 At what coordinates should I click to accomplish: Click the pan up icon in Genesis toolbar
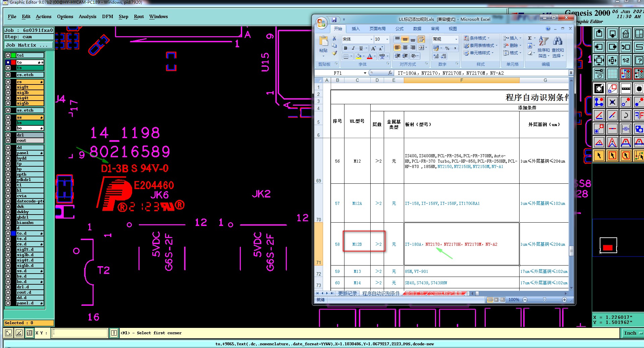tap(599, 34)
